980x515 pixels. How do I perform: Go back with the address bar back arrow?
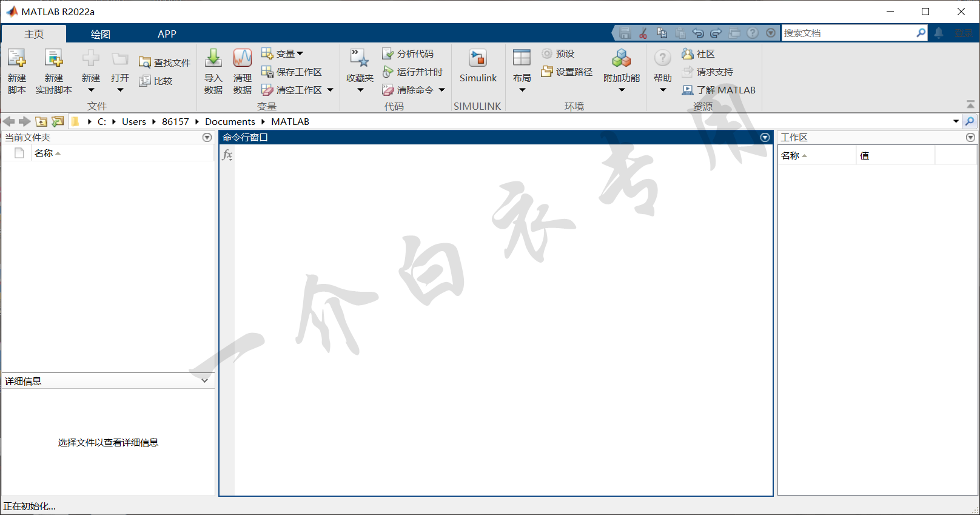click(x=9, y=121)
